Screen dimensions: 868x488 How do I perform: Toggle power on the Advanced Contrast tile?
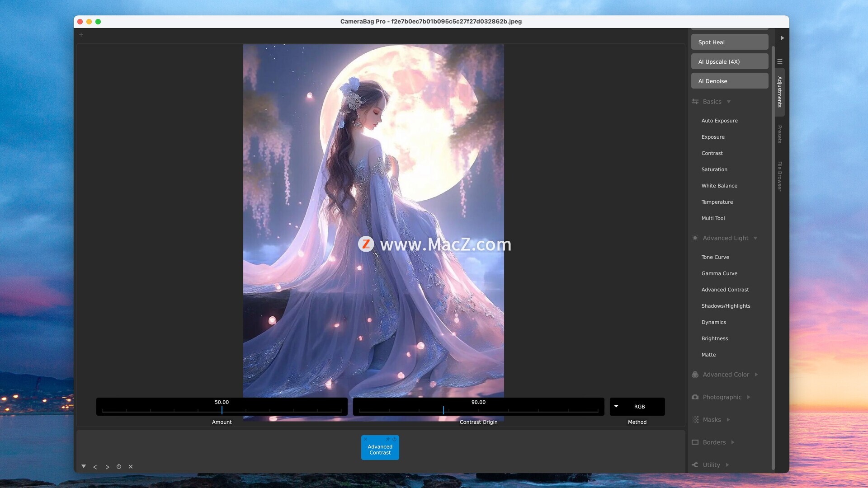[x=394, y=439]
